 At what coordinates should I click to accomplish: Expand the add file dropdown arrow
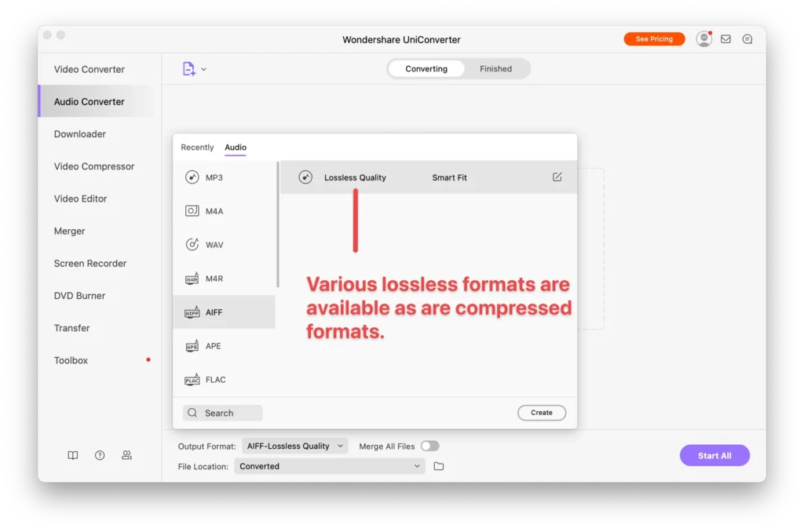coord(203,69)
